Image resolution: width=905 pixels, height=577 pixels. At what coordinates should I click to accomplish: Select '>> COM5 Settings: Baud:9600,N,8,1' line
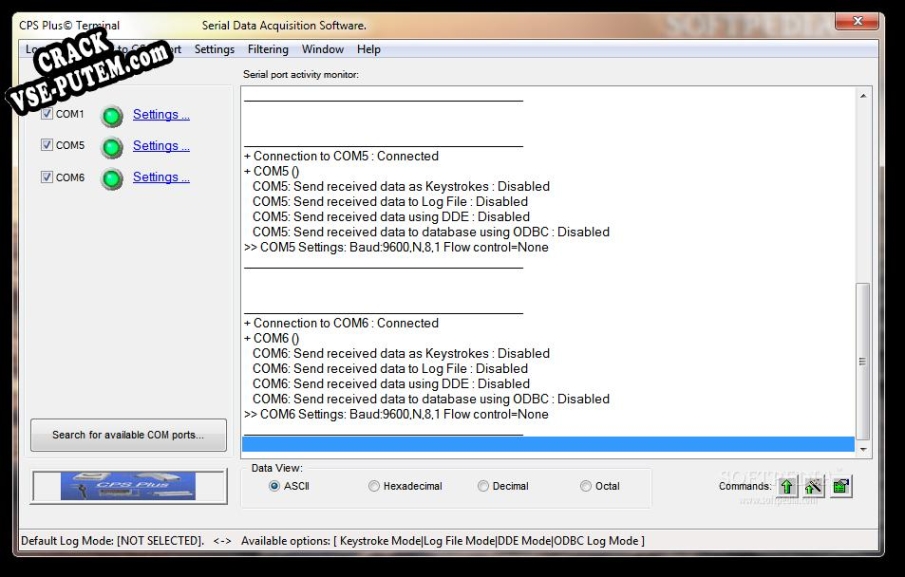pyautogui.click(x=396, y=247)
